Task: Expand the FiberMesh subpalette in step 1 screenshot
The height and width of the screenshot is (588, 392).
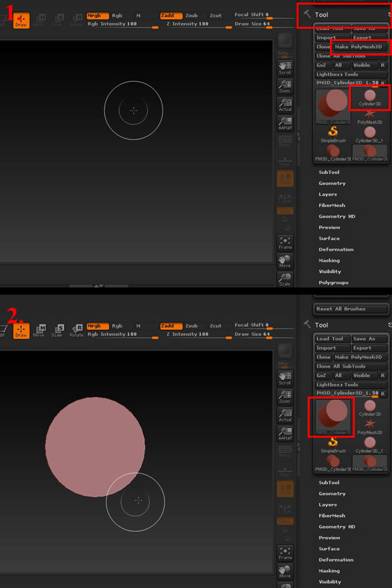Action: pos(332,206)
